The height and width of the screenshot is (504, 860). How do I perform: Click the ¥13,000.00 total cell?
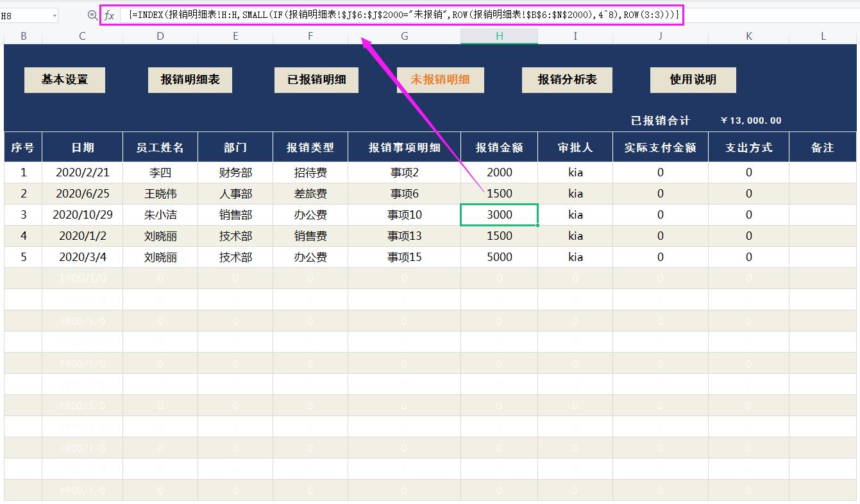coord(751,121)
